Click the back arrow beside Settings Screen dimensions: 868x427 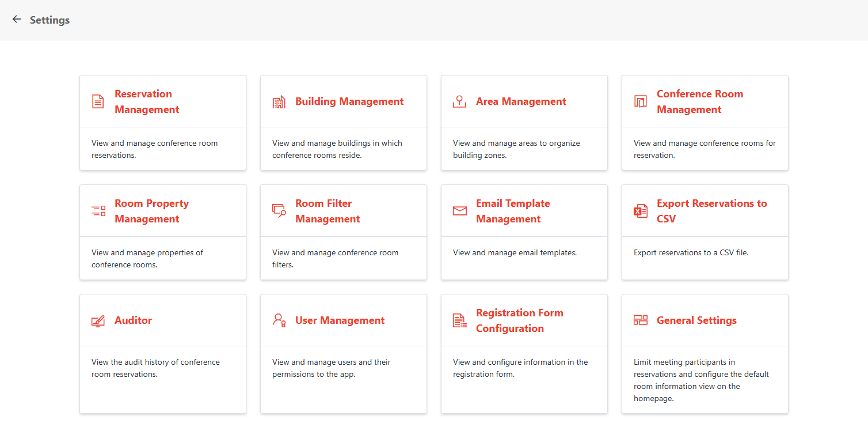[x=16, y=19]
